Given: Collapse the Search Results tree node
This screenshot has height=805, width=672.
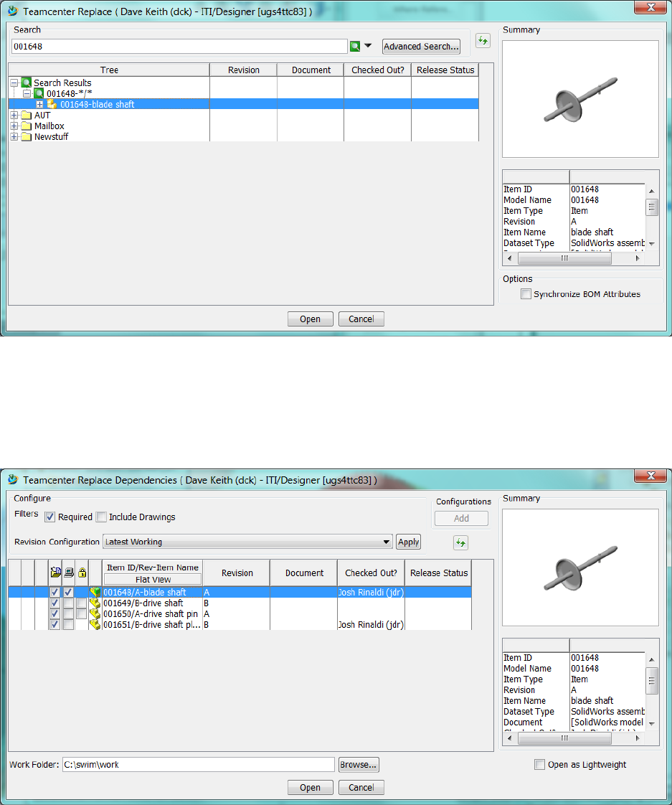Looking at the screenshot, I should point(14,83).
